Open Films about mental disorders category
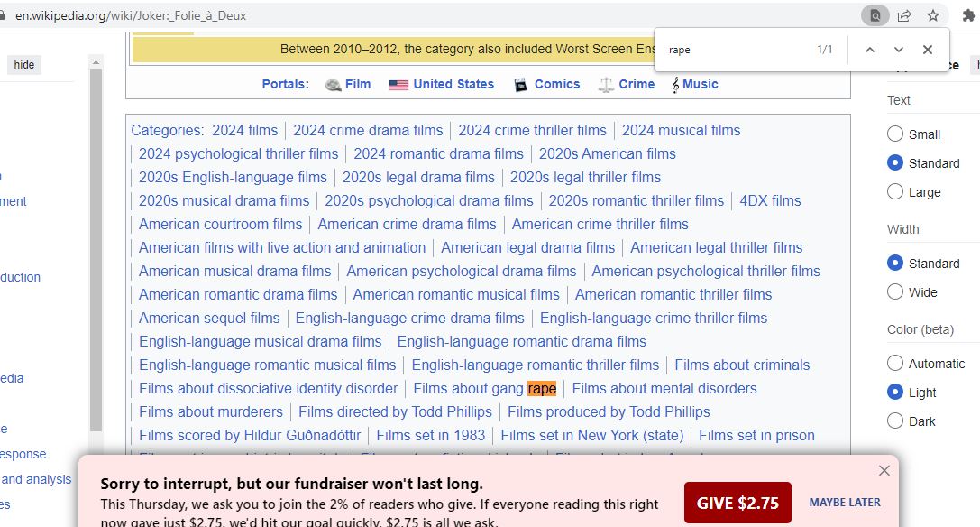 664,389
